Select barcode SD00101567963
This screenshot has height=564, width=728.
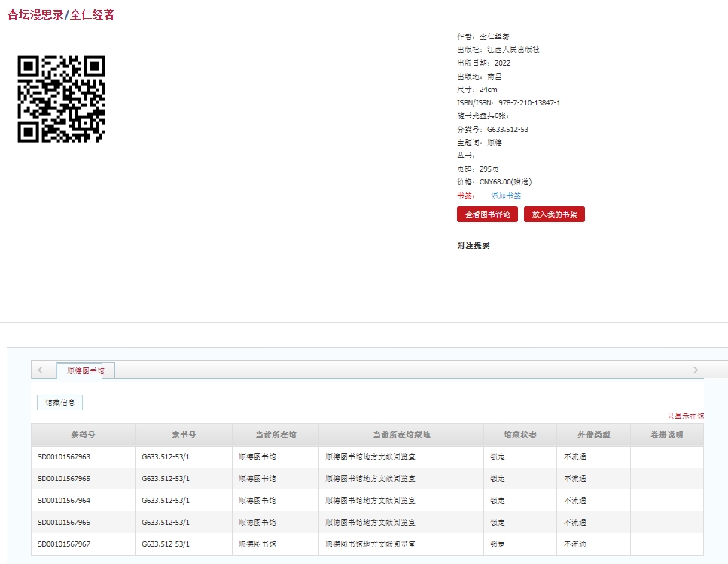coord(64,457)
